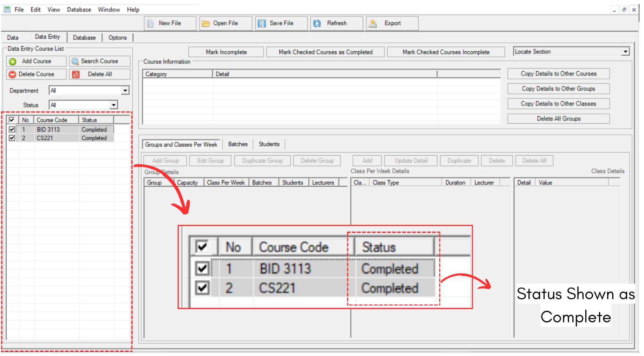The image size is (644, 356).
Task: Open the Database menu in menu bar
Action: pyautogui.click(x=79, y=9)
